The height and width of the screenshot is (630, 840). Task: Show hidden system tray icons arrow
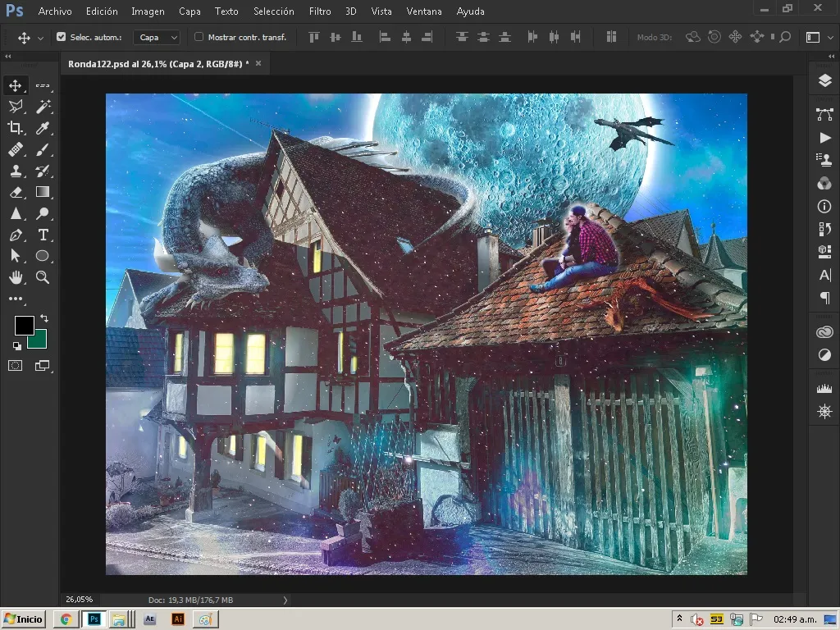click(680, 619)
